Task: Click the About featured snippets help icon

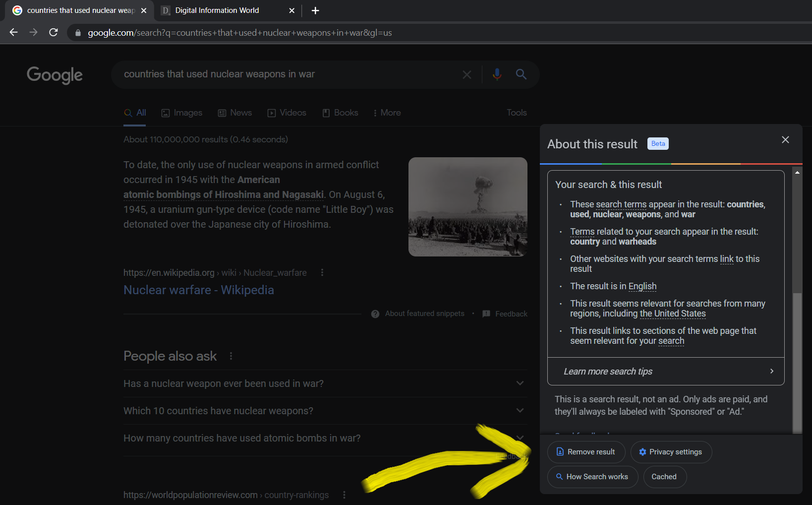Action: tap(375, 314)
